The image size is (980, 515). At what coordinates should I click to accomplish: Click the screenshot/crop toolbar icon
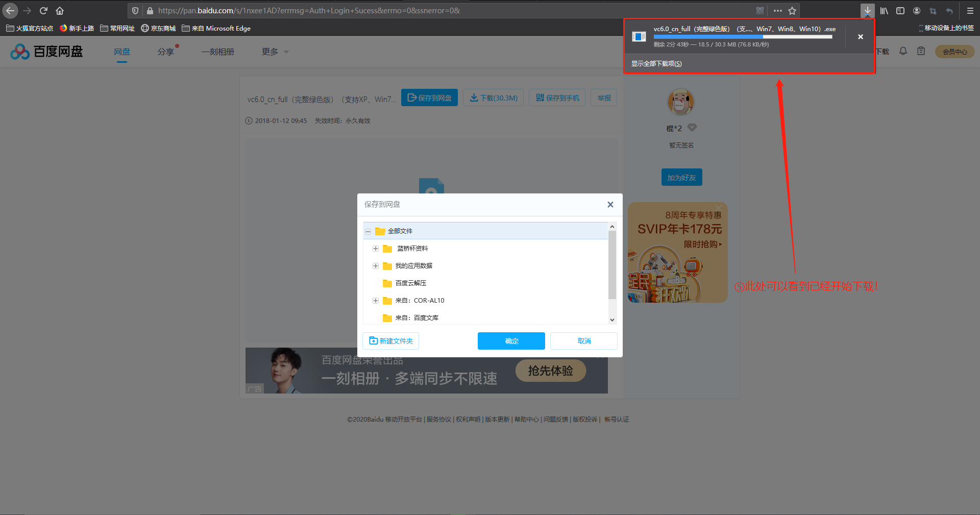[933, 10]
